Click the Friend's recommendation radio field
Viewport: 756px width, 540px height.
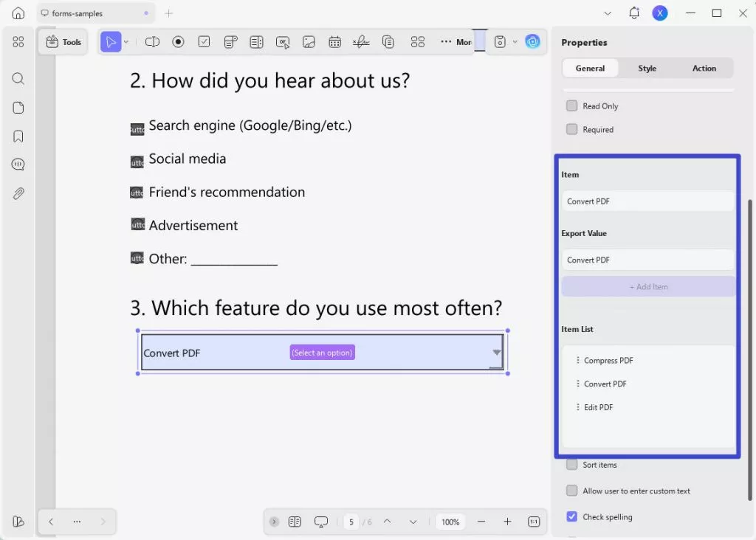pos(137,193)
